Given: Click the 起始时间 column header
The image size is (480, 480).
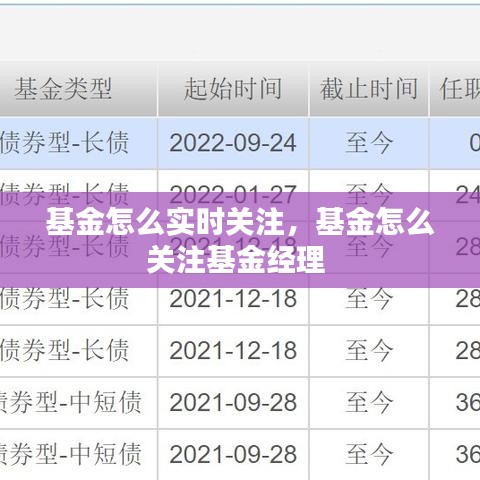Looking at the screenshot, I should coord(233,89).
